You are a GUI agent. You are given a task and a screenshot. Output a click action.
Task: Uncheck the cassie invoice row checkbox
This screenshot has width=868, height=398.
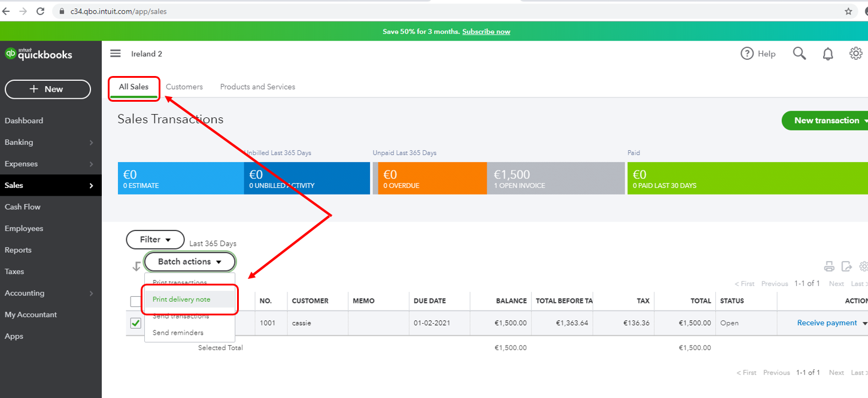pos(136,323)
